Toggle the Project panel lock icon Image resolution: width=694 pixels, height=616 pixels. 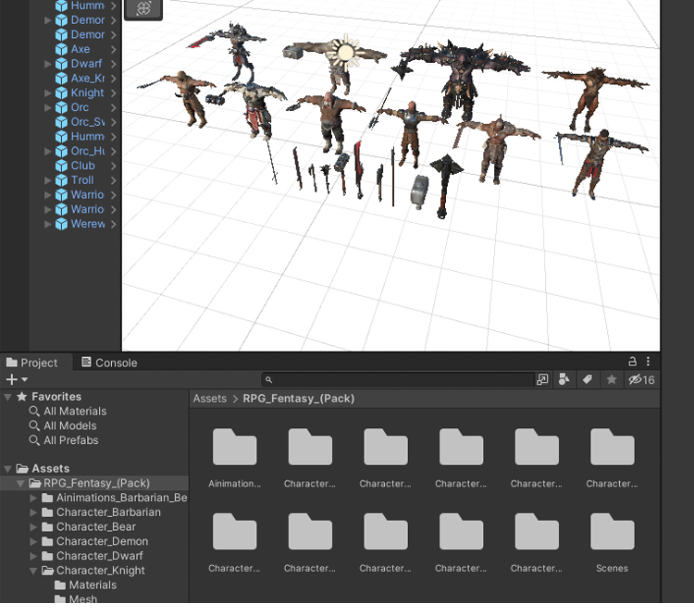tap(633, 363)
